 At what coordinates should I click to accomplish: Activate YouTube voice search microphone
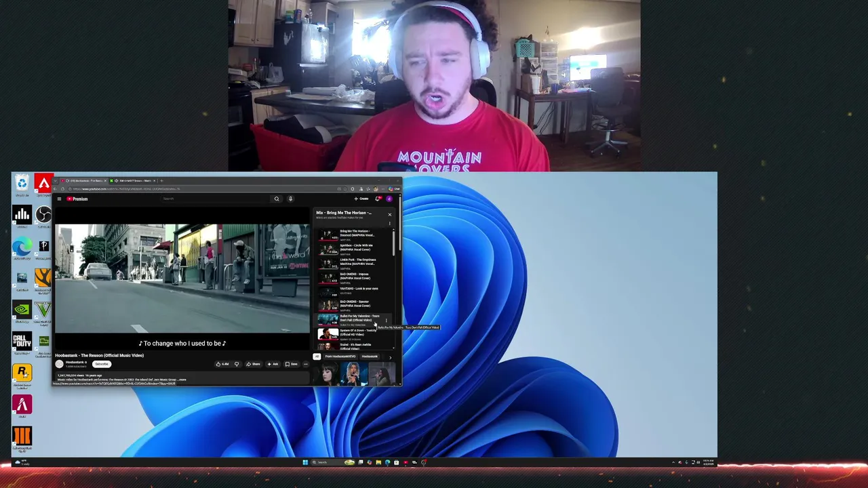[x=290, y=199]
